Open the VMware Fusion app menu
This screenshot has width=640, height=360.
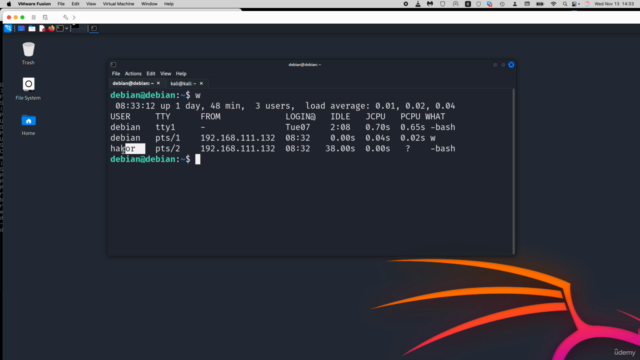[x=34, y=4]
